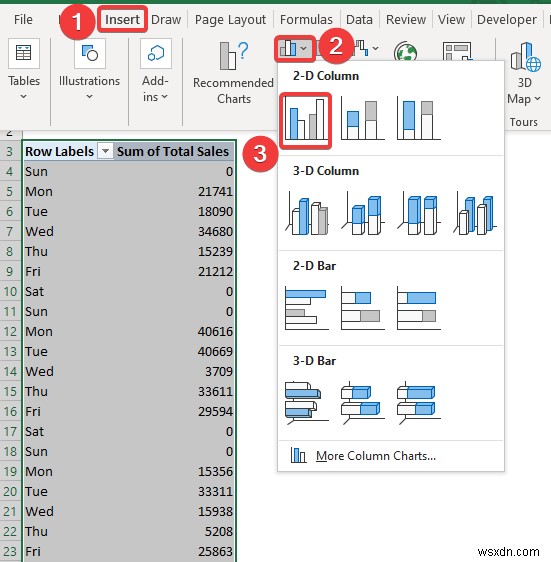Pick the 2-D Clustered Bar chart
The width and height of the screenshot is (551, 562).
(307, 308)
